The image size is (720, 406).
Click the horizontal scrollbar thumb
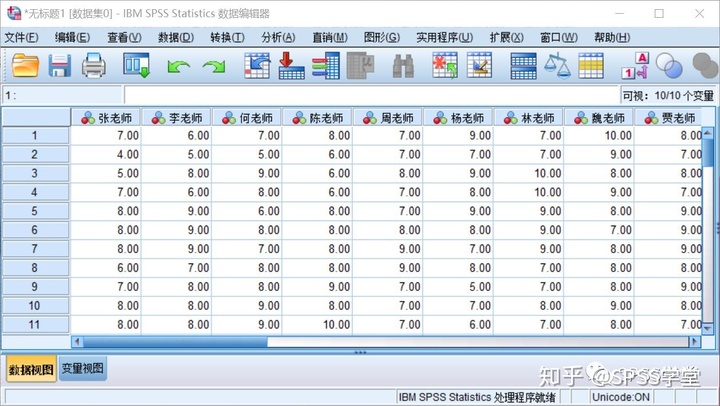[x=174, y=342]
